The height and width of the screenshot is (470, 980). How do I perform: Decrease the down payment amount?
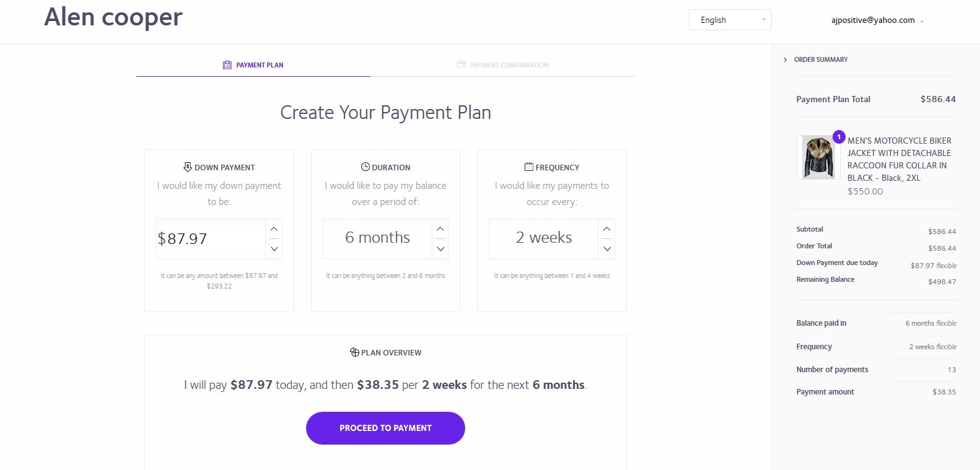[x=274, y=249]
